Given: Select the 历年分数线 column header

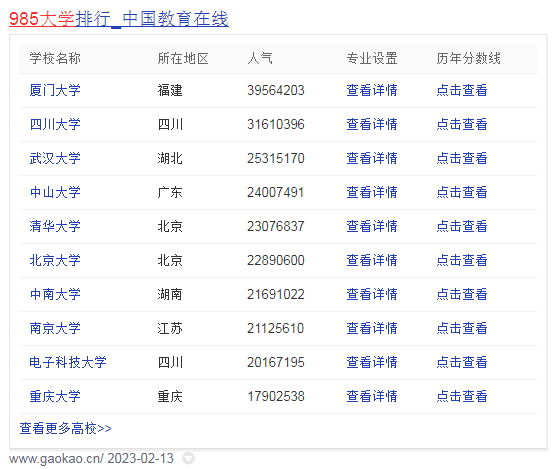Looking at the screenshot, I should click(468, 58).
